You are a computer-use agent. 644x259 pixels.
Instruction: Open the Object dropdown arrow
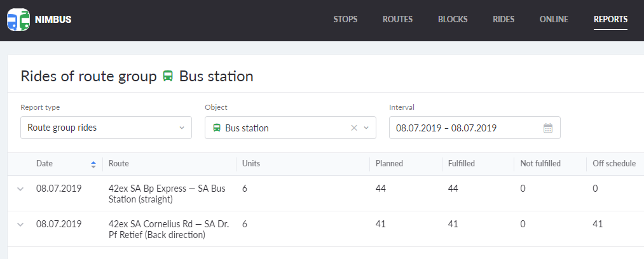coord(366,128)
